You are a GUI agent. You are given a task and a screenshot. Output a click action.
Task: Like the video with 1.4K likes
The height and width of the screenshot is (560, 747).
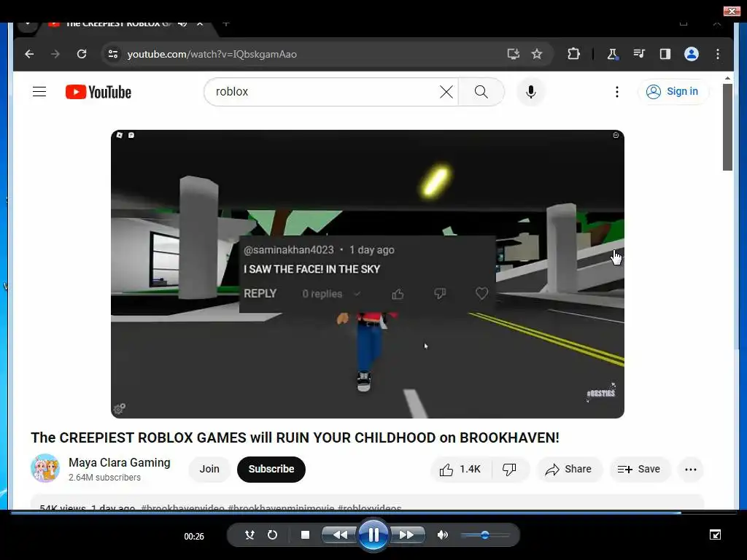point(460,470)
